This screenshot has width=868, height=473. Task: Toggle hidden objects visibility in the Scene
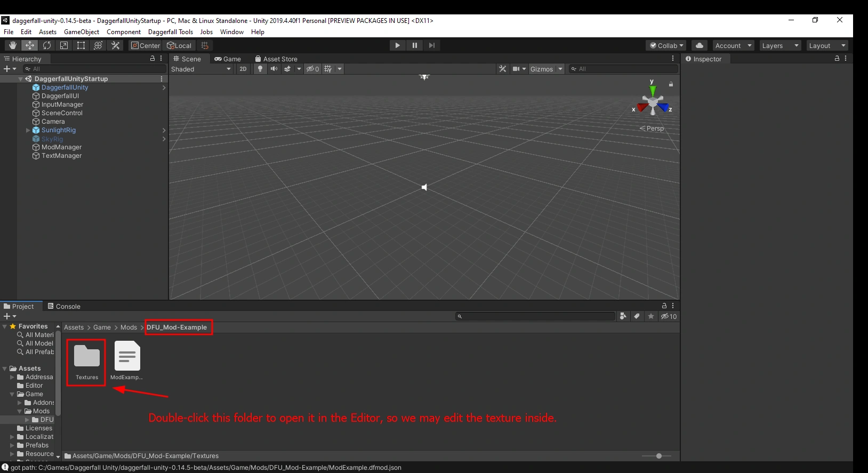312,69
